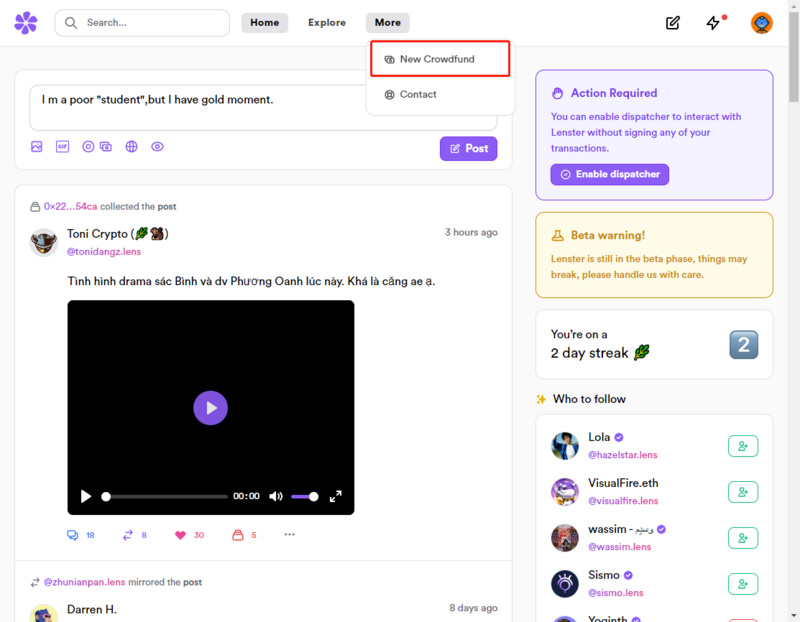Collect Toni Crypto's post
800x622 pixels.
[238, 535]
